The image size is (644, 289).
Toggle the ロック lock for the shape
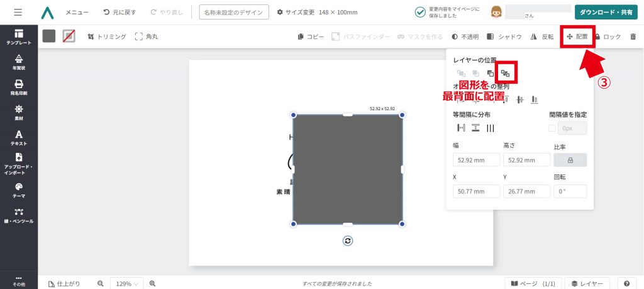[x=607, y=37]
